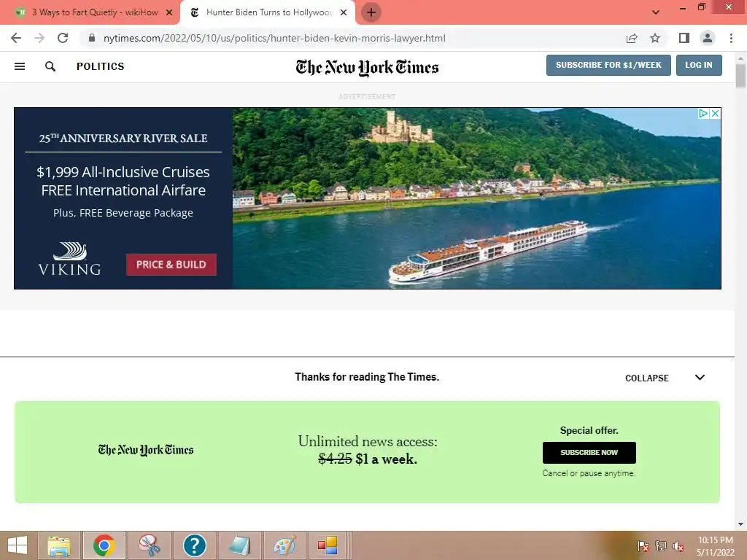
Task: Open Chrome side panel icon
Action: tap(684, 38)
